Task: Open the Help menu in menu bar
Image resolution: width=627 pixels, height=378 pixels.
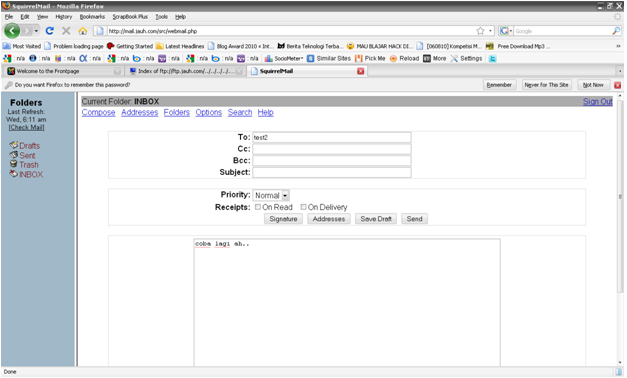Action: point(180,17)
